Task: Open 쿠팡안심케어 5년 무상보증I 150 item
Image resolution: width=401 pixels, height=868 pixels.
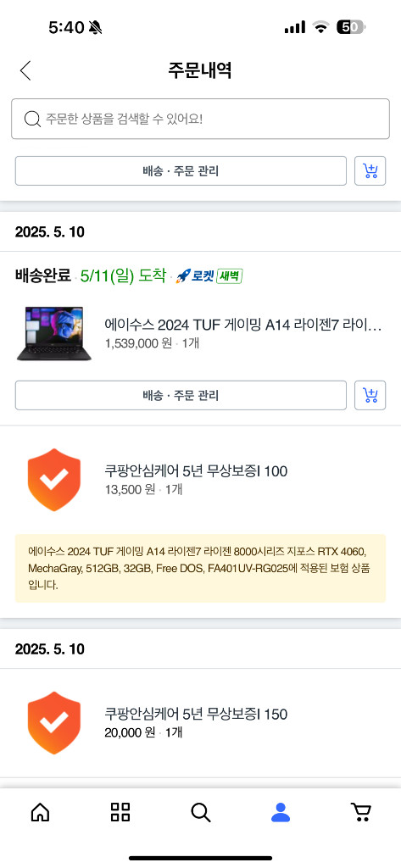Action: point(196,714)
